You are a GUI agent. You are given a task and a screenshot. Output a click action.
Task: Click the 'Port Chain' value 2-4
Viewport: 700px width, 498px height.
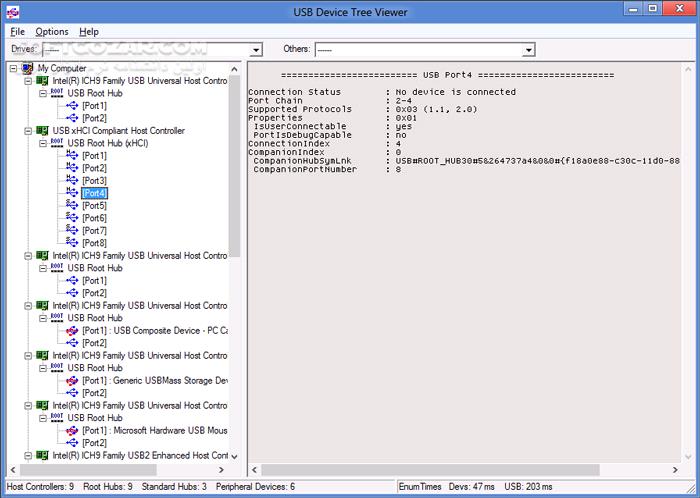click(x=404, y=101)
